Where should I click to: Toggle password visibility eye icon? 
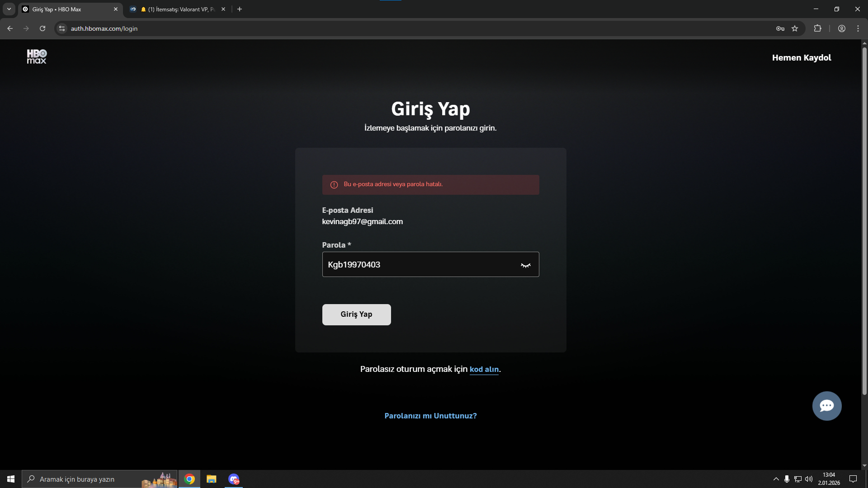pos(525,265)
